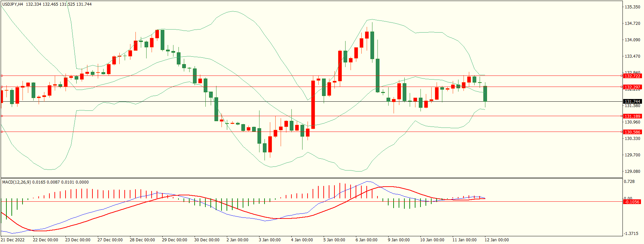Click the latest green candle at the chart's right edge

pyautogui.click(x=485, y=94)
